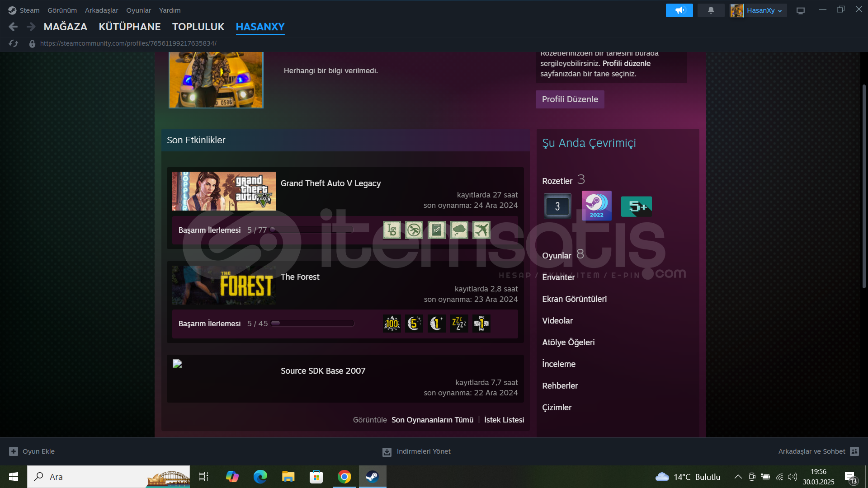Open The Forest game thumbnail
The width and height of the screenshot is (868, 488).
point(224,285)
